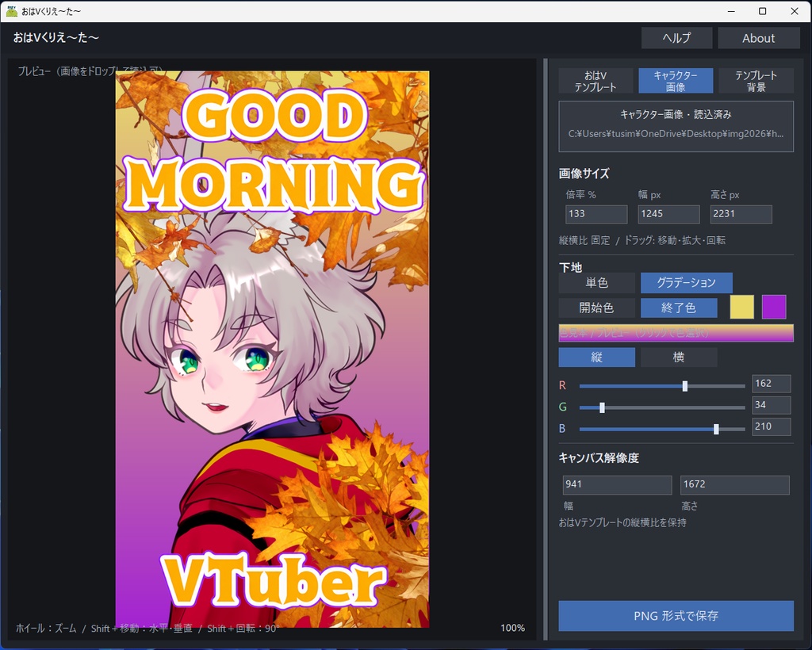This screenshot has height=650, width=812.
Task: Save image with PNG 形式で保存 button
Action: pos(676,616)
